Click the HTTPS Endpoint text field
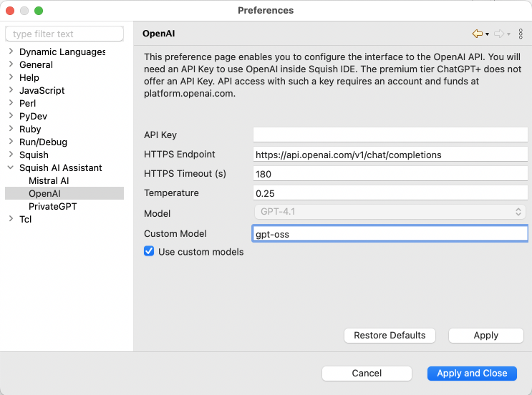This screenshot has height=395, width=532. 390,154
